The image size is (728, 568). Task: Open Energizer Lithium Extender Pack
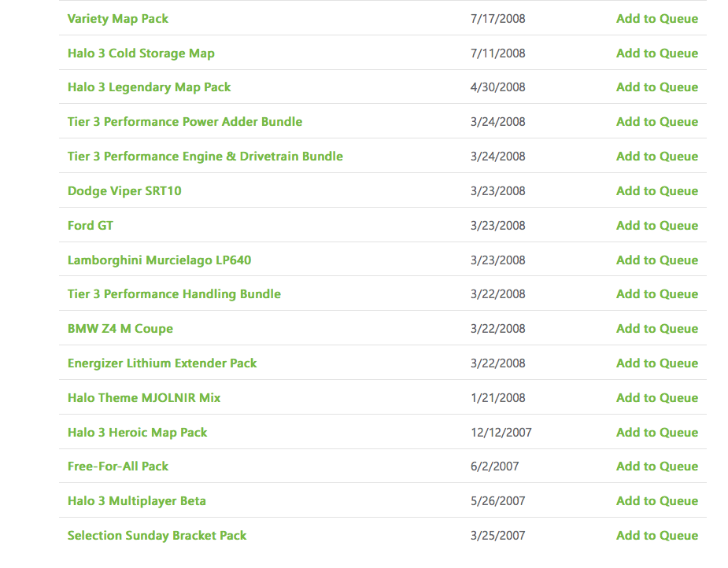pyautogui.click(x=162, y=363)
